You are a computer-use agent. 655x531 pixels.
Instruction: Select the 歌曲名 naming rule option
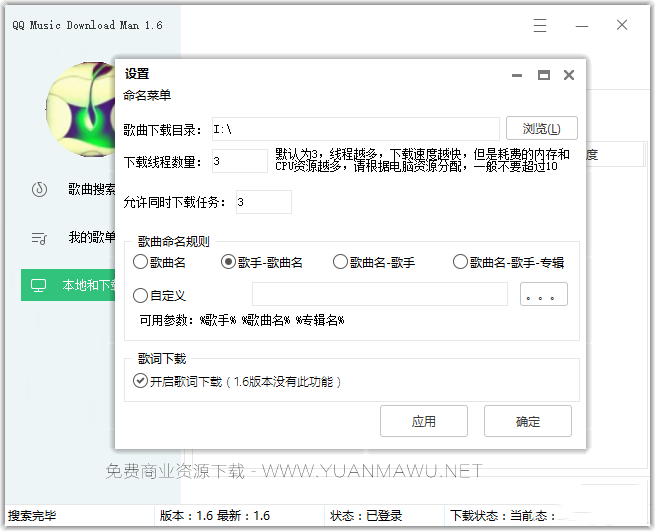pyautogui.click(x=141, y=262)
